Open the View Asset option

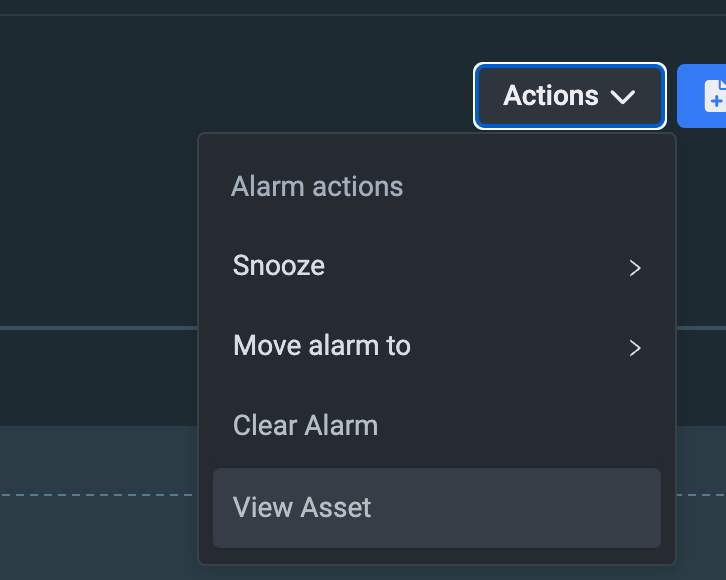coord(436,507)
